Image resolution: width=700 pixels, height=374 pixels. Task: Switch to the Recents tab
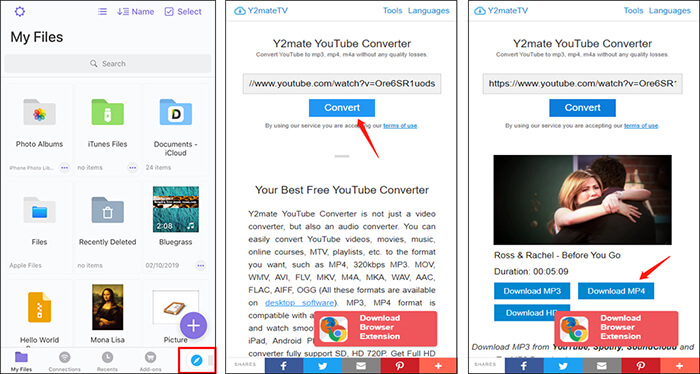click(107, 362)
